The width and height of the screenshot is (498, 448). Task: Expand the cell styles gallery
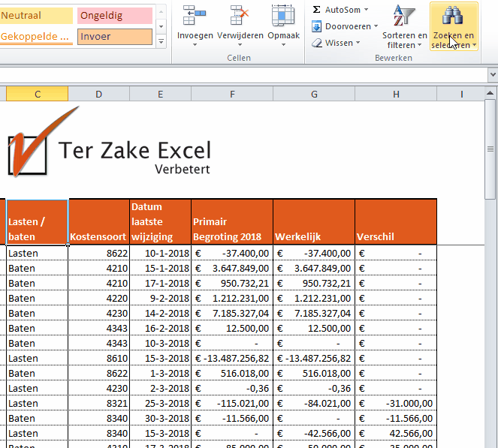(x=161, y=41)
